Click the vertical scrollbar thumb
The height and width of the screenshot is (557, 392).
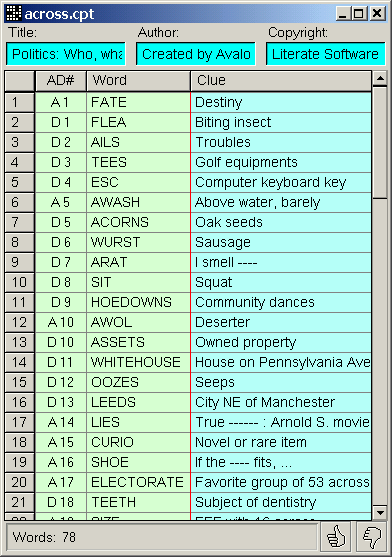point(380,142)
